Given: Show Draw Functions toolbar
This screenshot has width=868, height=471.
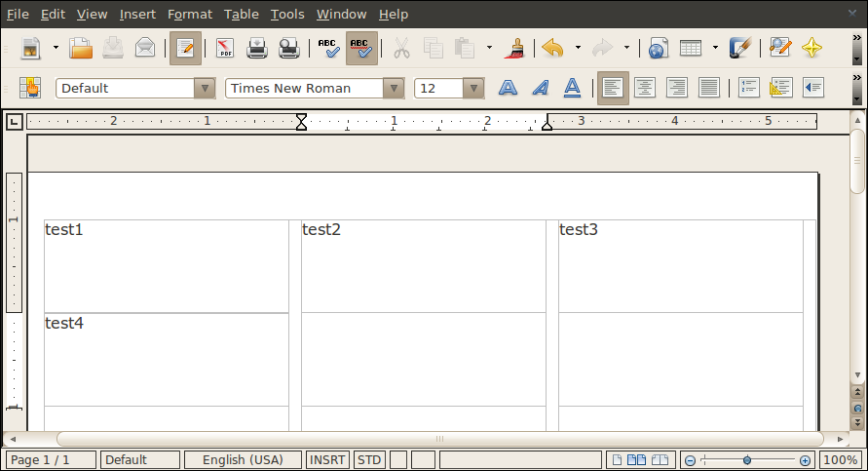Looking at the screenshot, I should [739, 48].
